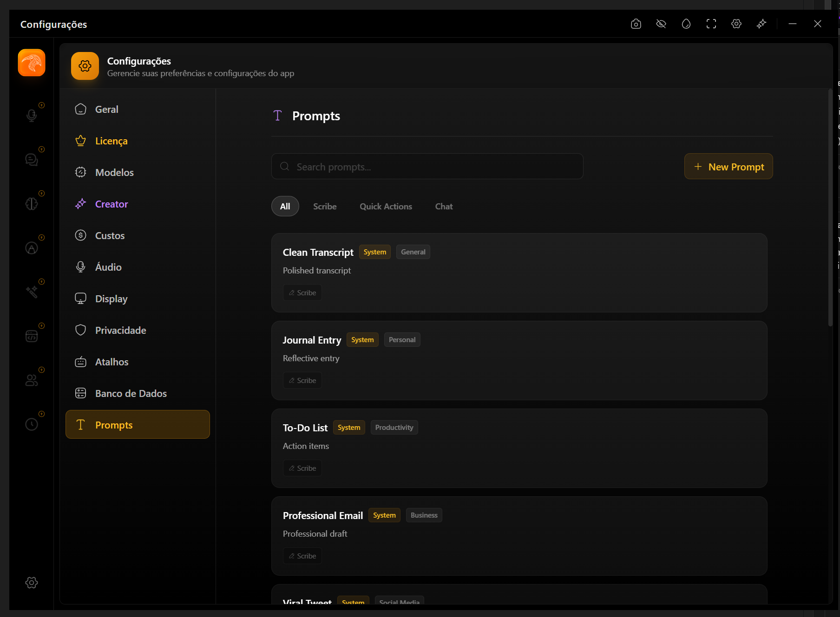Open the Banco de Dados settings section
The image size is (840, 617).
click(138, 393)
